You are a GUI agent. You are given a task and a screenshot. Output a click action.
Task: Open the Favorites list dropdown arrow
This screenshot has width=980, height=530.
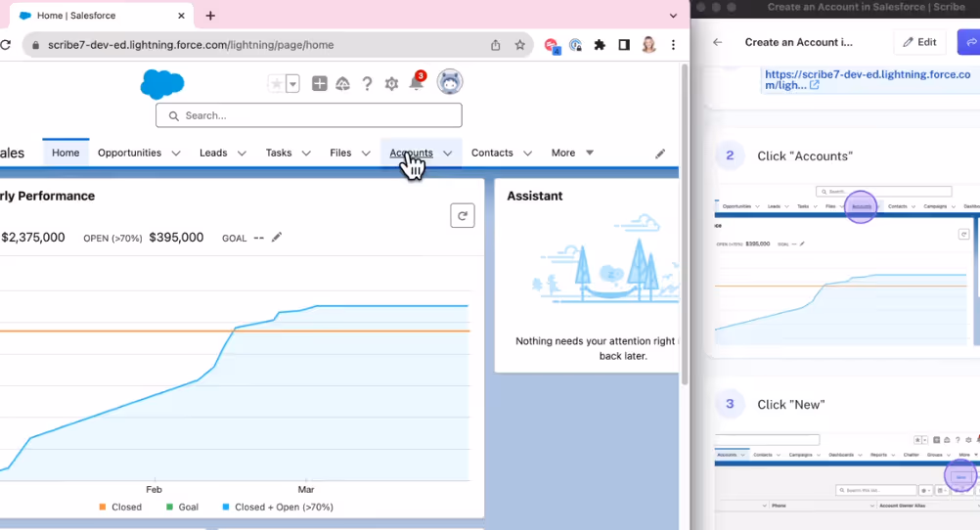coord(292,83)
